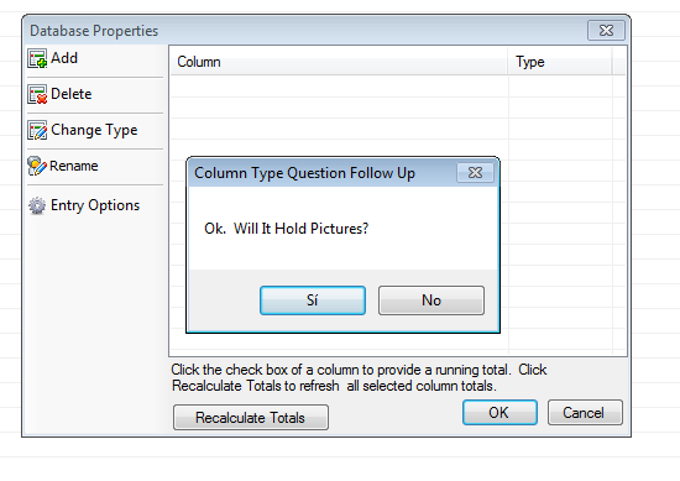Viewport: 680px width, 481px height.
Task: Choose the Rename text entry
Action: click(x=74, y=166)
